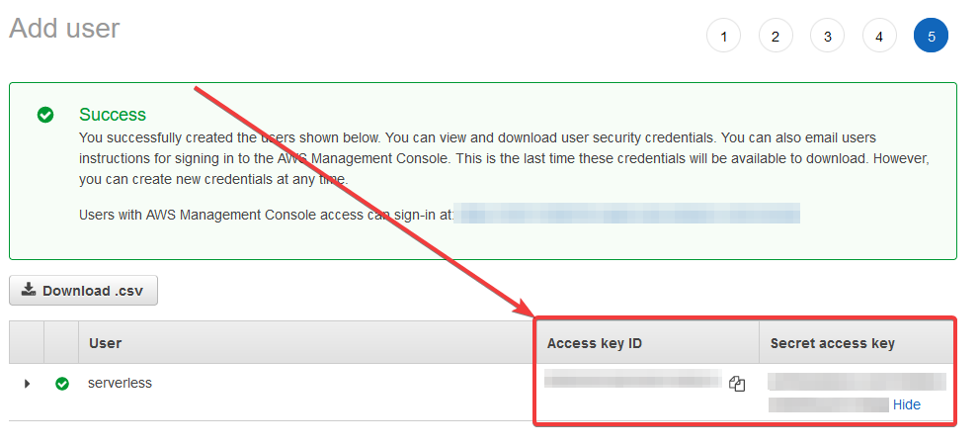The image size is (980, 446).
Task: Download the credentials .csv file
Action: pos(83,290)
